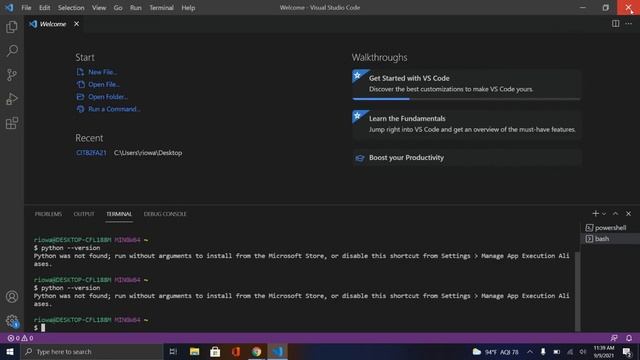
Task: Click the split editor icon
Action: coord(616,24)
